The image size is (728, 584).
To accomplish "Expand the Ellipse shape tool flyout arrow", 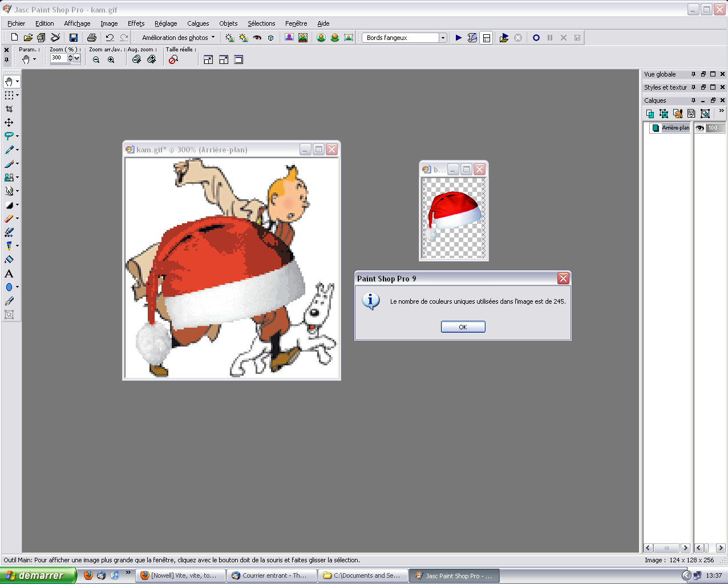I will tap(17, 287).
